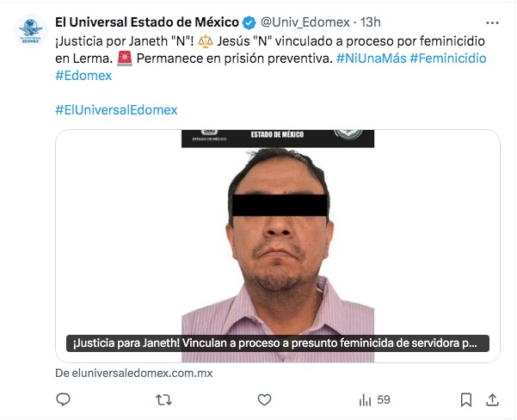
Task: Open the #Feminicidio hashtag
Action: 448,59
